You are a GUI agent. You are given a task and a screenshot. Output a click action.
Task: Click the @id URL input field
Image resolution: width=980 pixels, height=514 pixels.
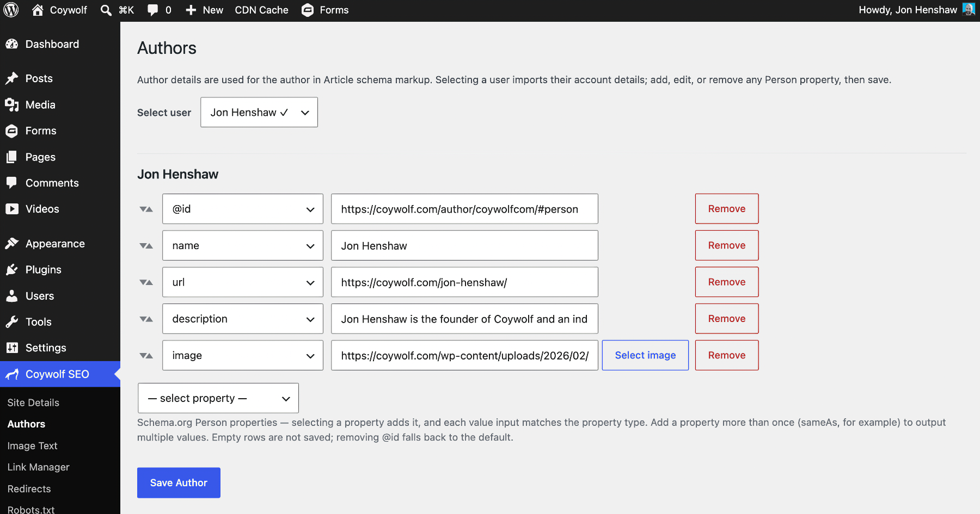(x=464, y=209)
